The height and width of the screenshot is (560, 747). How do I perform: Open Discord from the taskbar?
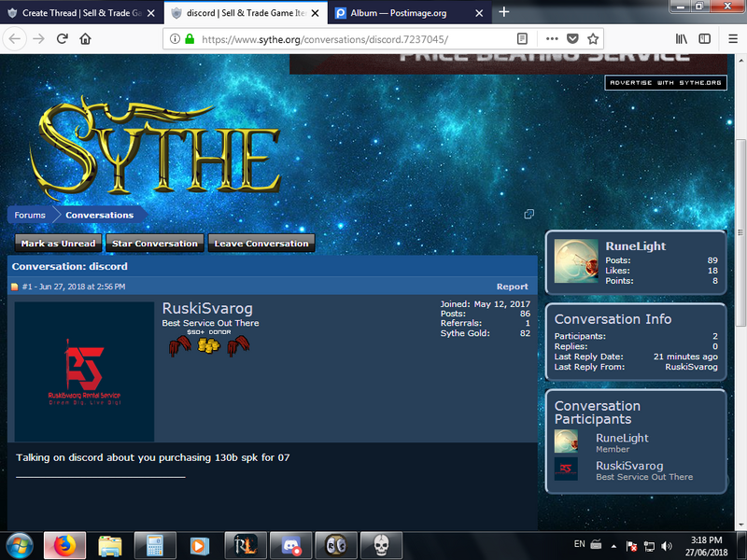(x=290, y=546)
